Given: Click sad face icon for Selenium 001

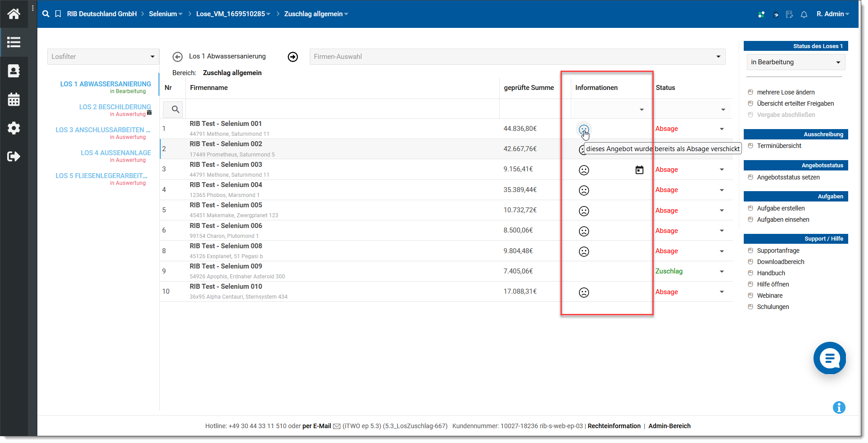Looking at the screenshot, I should 584,130.
